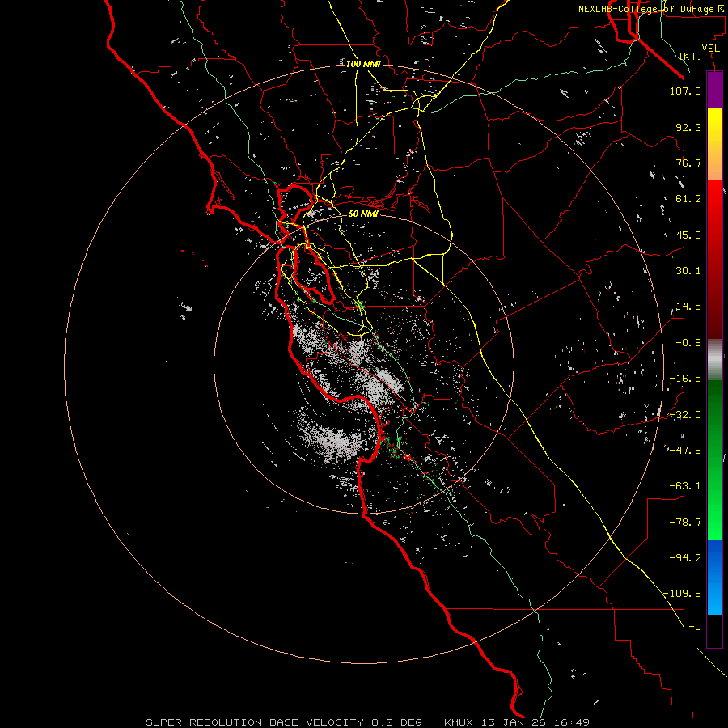Click the -32.0 velocity scale value
Screen dimensions: 728x728
tap(685, 415)
